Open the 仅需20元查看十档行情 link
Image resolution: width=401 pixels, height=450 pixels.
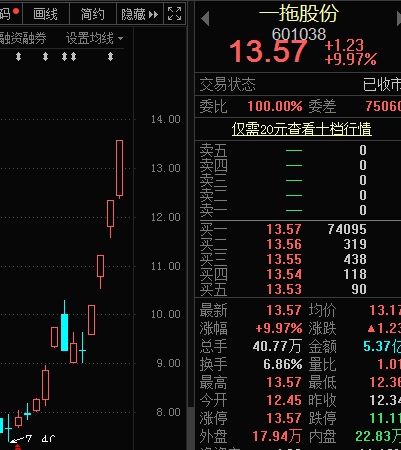coord(302,129)
